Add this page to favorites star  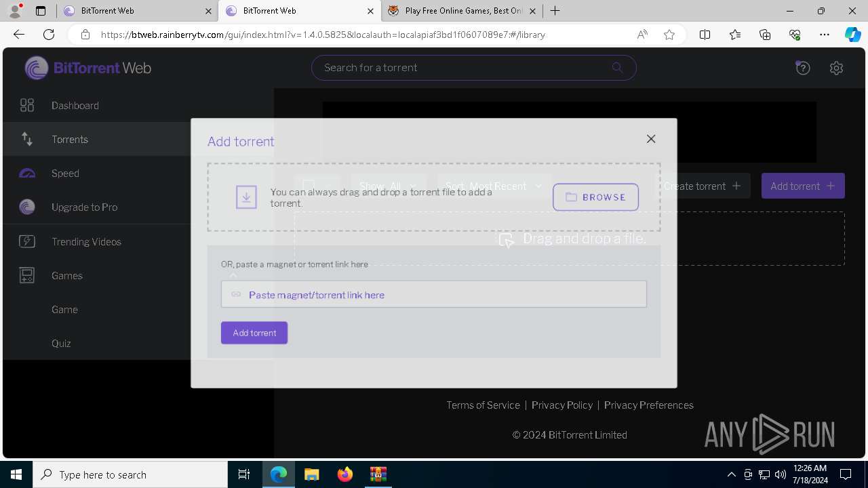669,35
